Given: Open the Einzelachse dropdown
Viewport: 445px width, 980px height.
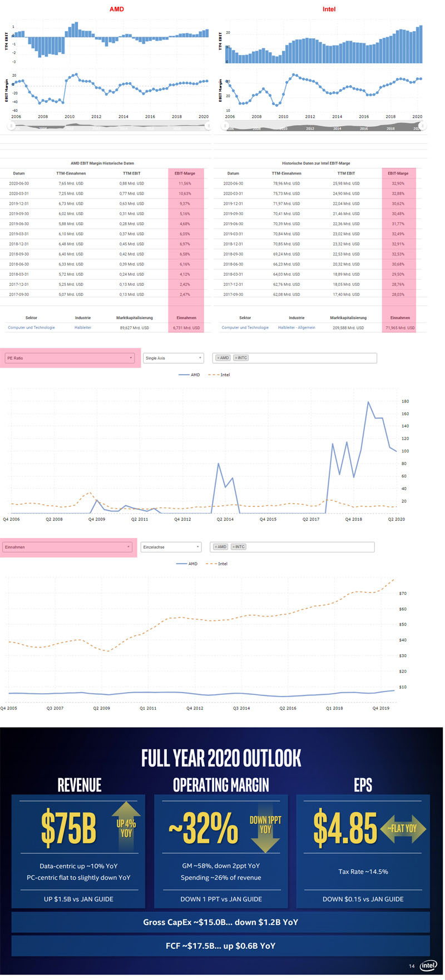Looking at the screenshot, I should pos(171,547).
